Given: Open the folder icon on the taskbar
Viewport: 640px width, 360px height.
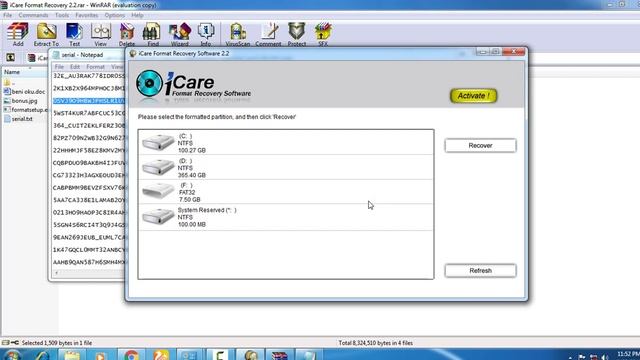Looking at the screenshot, I should tap(72, 355).
